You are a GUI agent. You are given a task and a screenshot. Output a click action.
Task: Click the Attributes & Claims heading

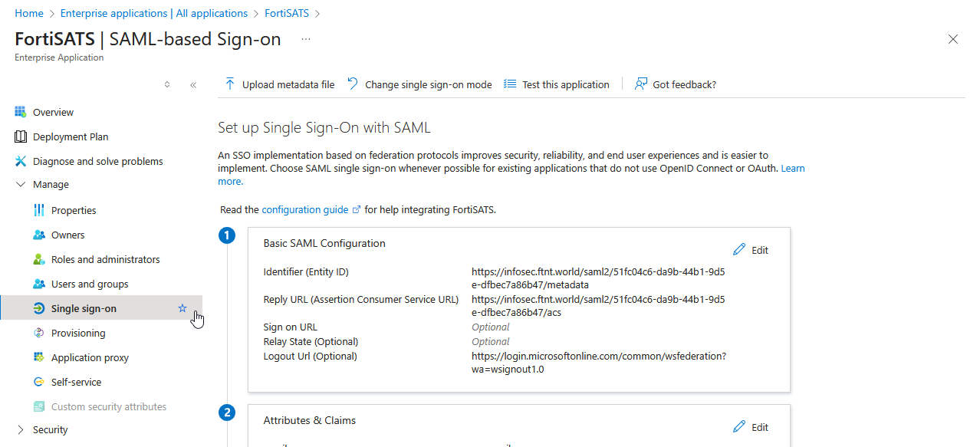(x=310, y=421)
